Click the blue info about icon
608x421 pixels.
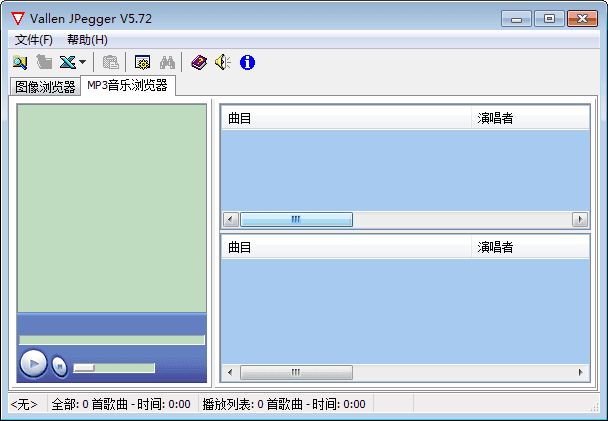[247, 63]
